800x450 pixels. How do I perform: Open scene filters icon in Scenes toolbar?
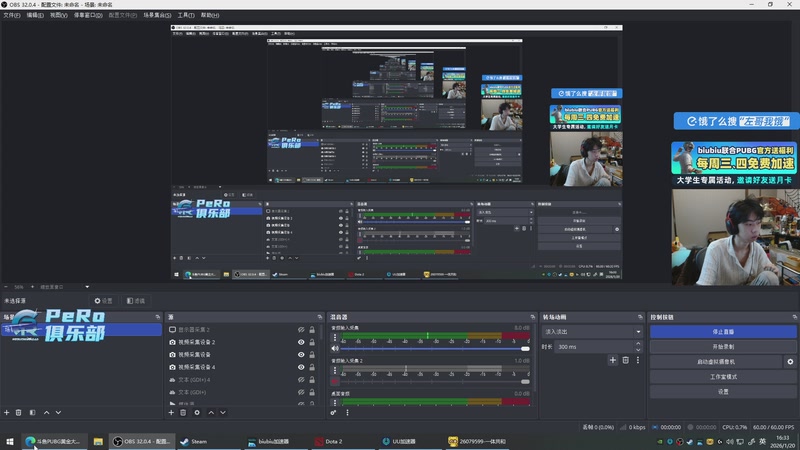tap(32, 412)
